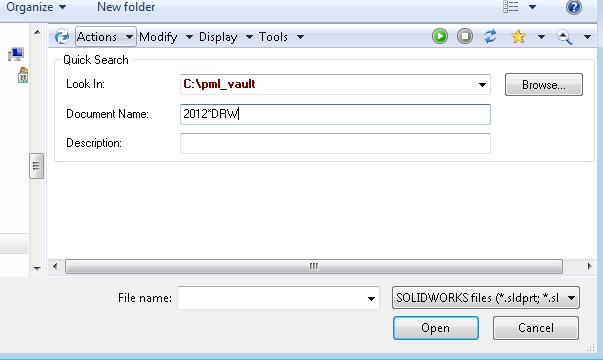Click the blue sync arrows icon
The image size is (603, 360).
click(490, 37)
